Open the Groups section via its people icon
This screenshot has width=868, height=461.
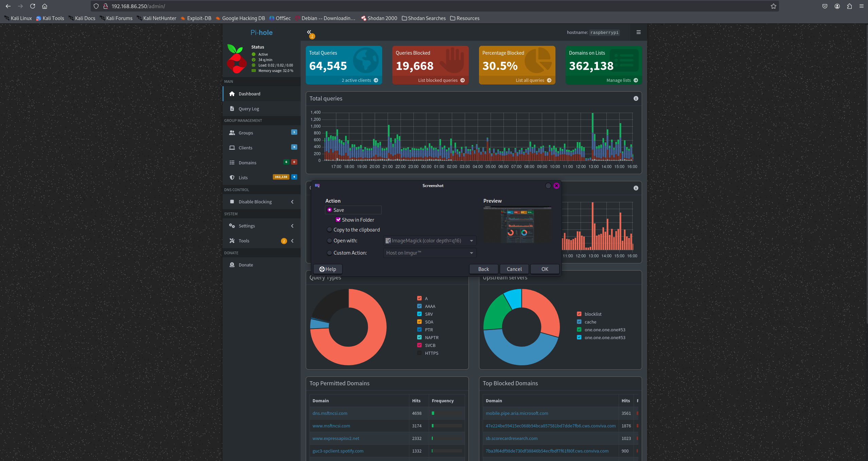[x=232, y=133]
